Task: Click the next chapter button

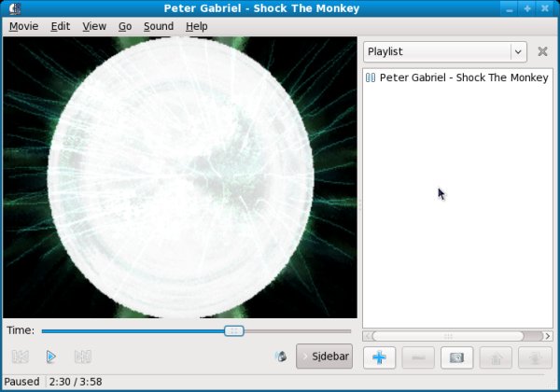Action: [x=83, y=357]
